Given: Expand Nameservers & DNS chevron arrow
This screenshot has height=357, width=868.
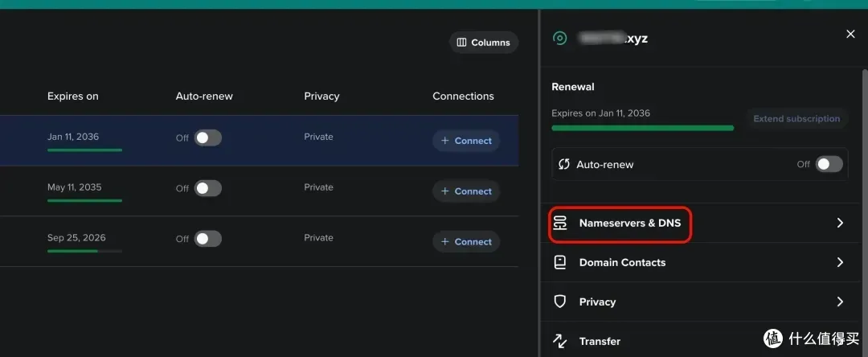Looking at the screenshot, I should pos(840,223).
